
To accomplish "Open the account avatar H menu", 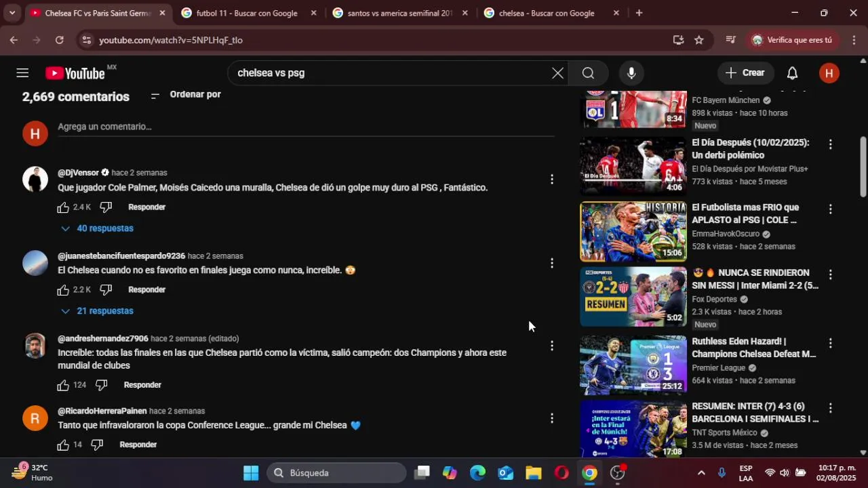I will [829, 73].
